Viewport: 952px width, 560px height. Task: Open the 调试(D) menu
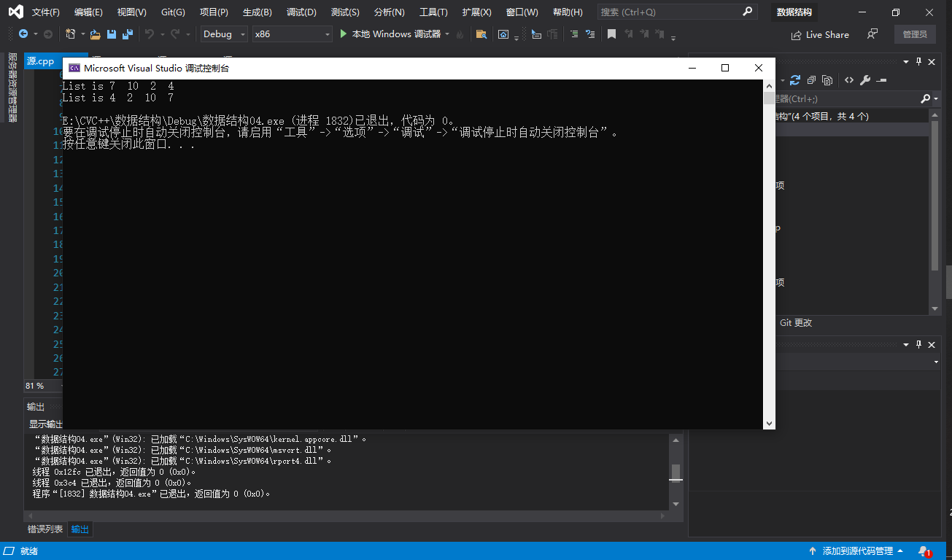(301, 12)
